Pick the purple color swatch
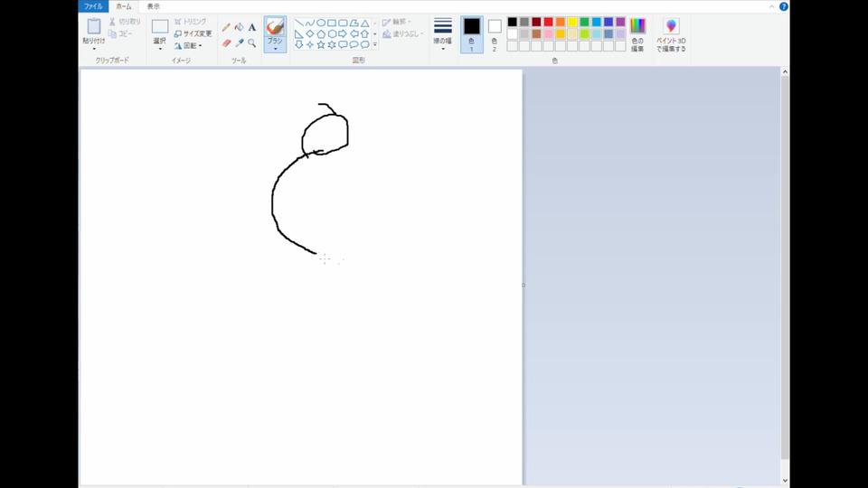 click(x=620, y=22)
